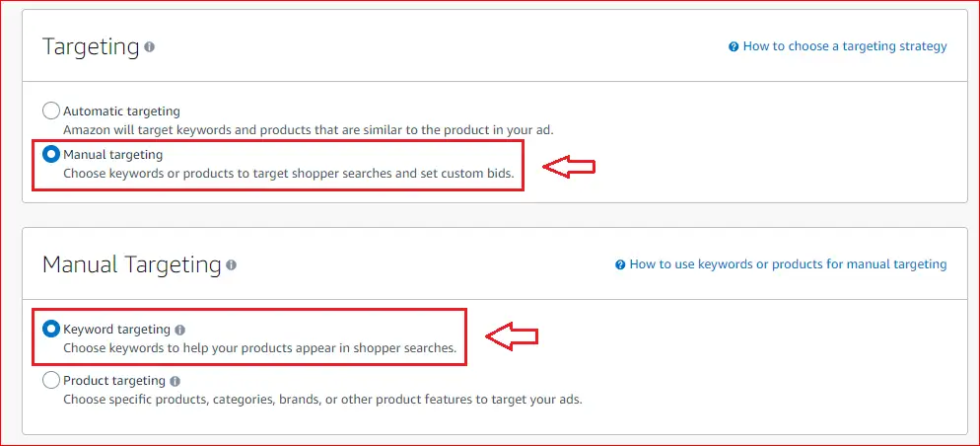Click the 'Amazon will target keywords and products' description
Viewport: 980px width, 446px height.
309,130
